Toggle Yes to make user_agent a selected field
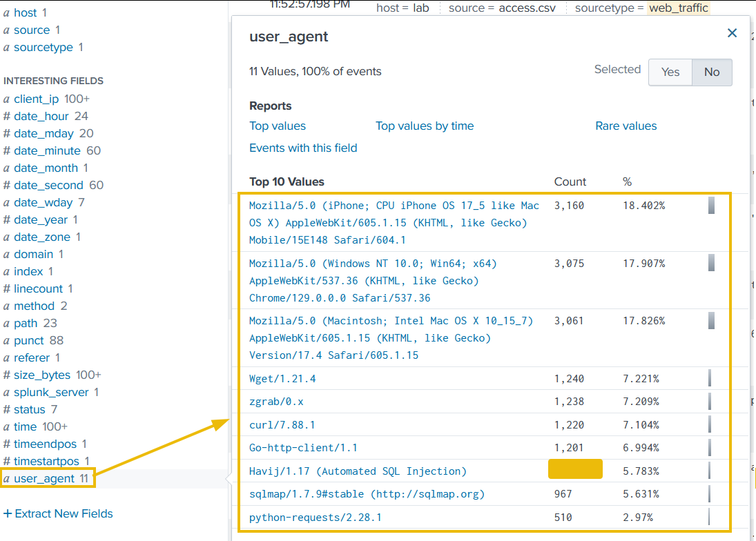 669,72
